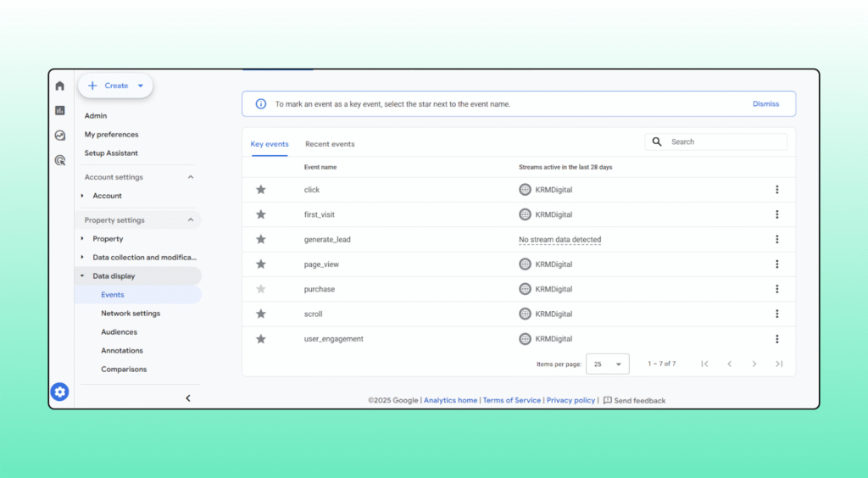Open more options for click event
868x478 pixels.
point(776,190)
